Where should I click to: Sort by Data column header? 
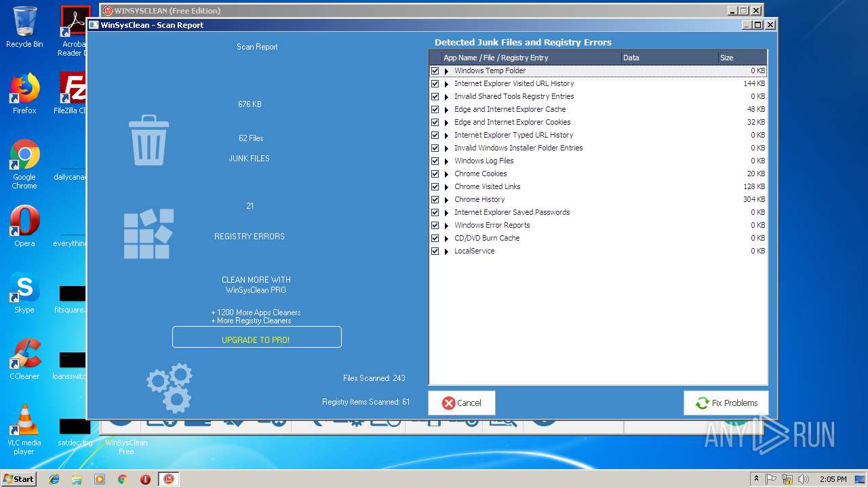pos(669,58)
